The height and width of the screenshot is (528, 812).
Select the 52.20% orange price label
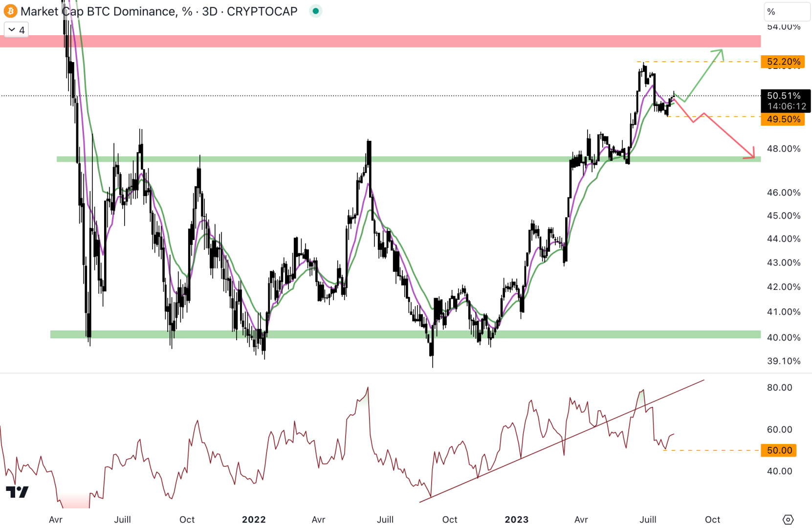point(783,62)
